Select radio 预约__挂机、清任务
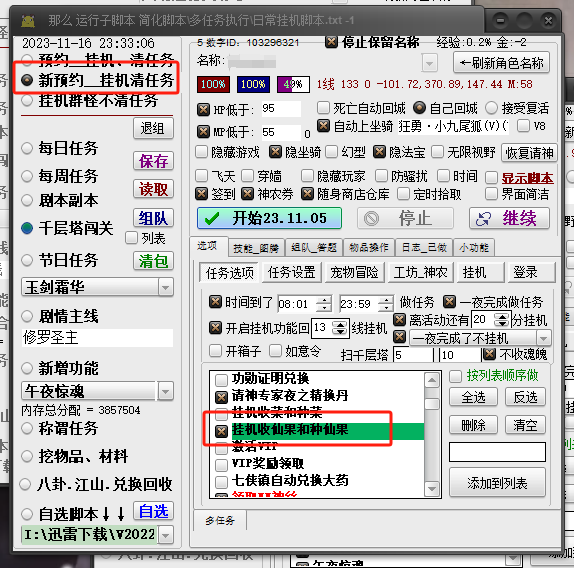This screenshot has height=568, width=574. [x=27, y=60]
